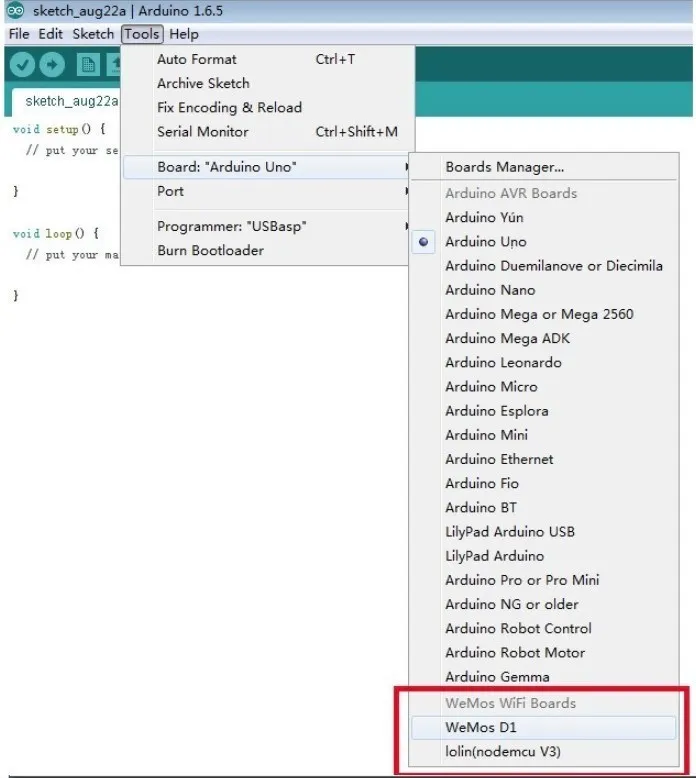This screenshot has width=696, height=778.
Task: Select Fix Encoding & Reload
Action: (266, 107)
